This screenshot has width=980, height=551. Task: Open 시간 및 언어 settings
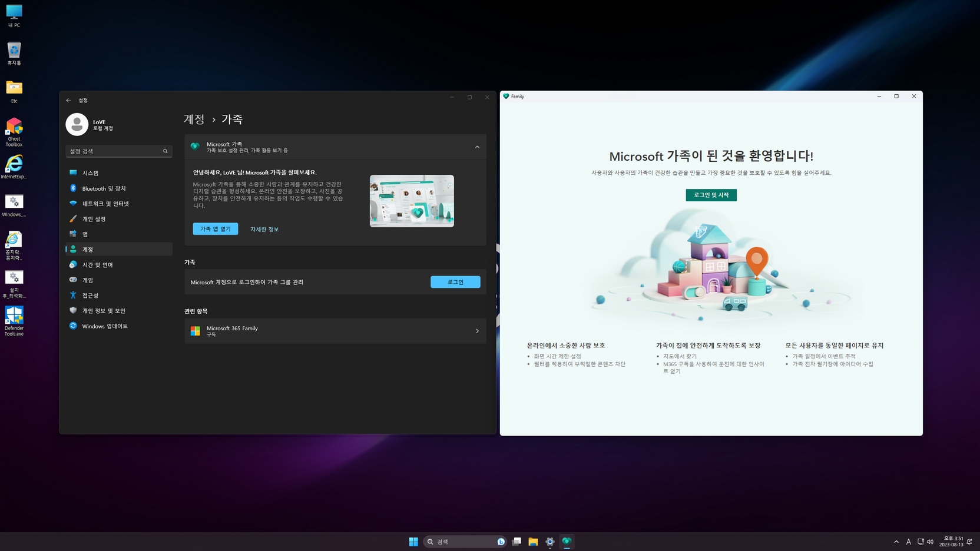click(119, 265)
